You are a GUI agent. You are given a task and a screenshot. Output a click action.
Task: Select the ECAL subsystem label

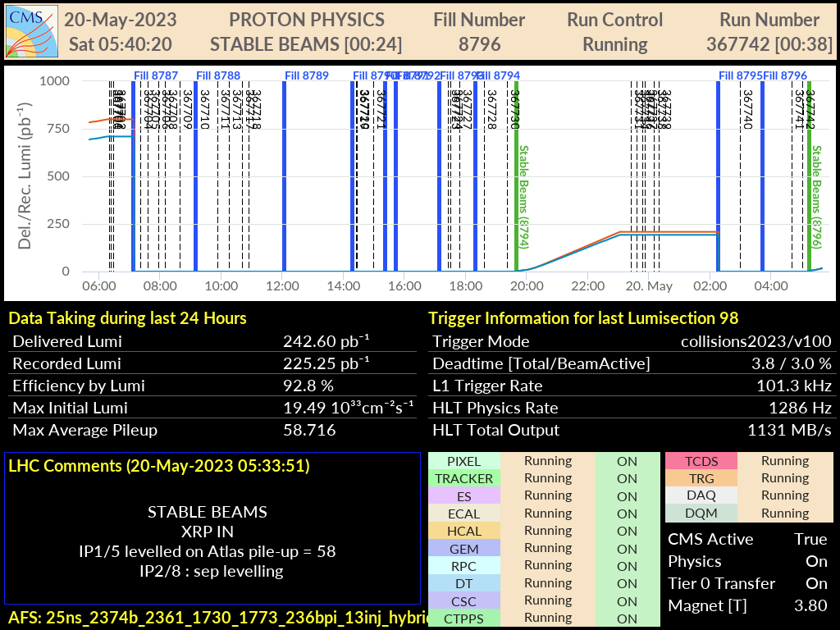click(464, 514)
